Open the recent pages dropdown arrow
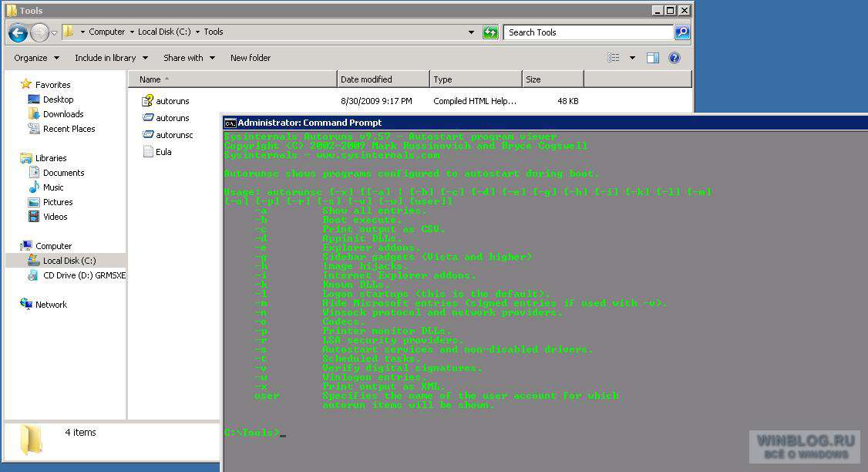The width and height of the screenshot is (868, 472). click(x=54, y=32)
